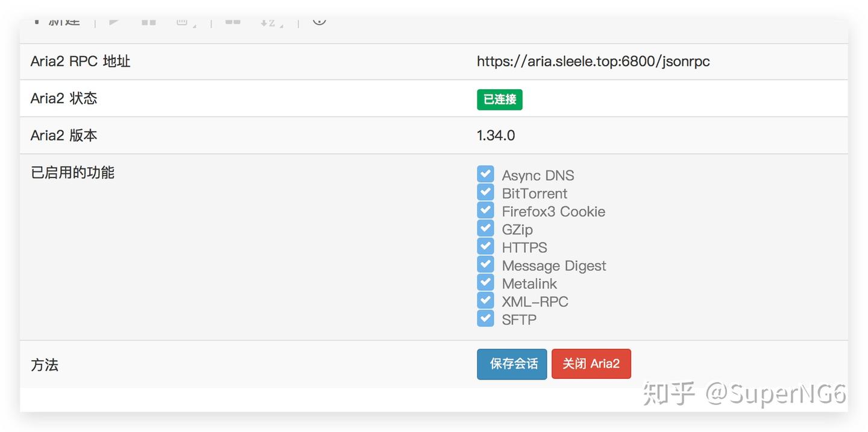Uncheck the SFTP feature checkbox

[486, 318]
